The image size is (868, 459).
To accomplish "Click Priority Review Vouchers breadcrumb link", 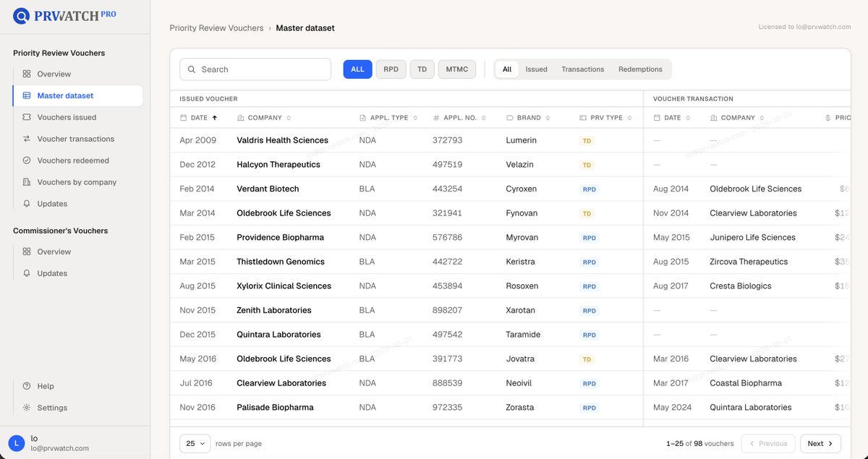I will 216,28.
